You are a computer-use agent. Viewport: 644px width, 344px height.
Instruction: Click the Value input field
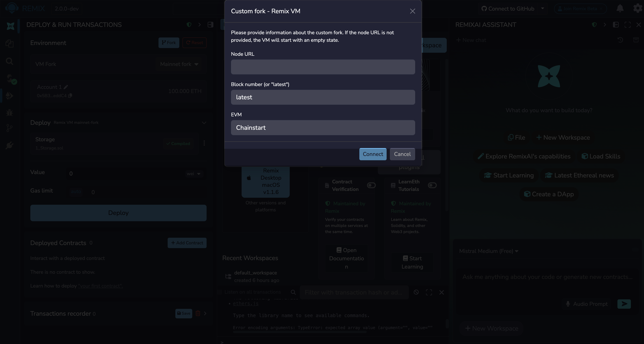click(x=125, y=174)
